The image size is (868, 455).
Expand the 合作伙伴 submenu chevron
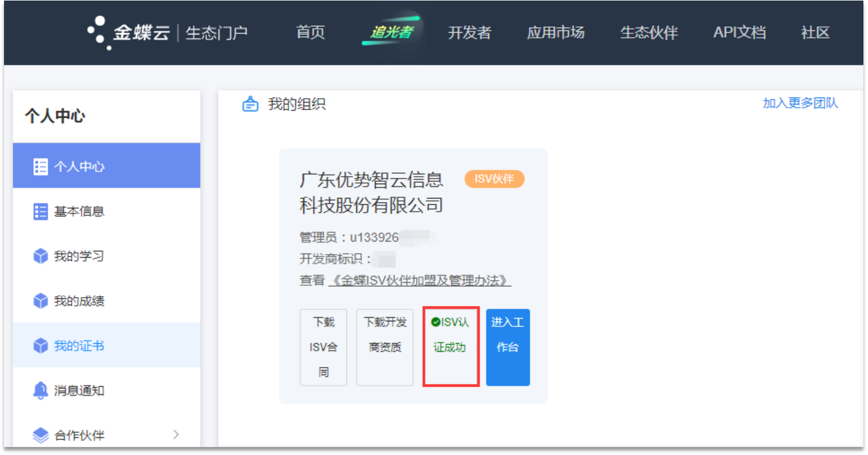coord(176,434)
